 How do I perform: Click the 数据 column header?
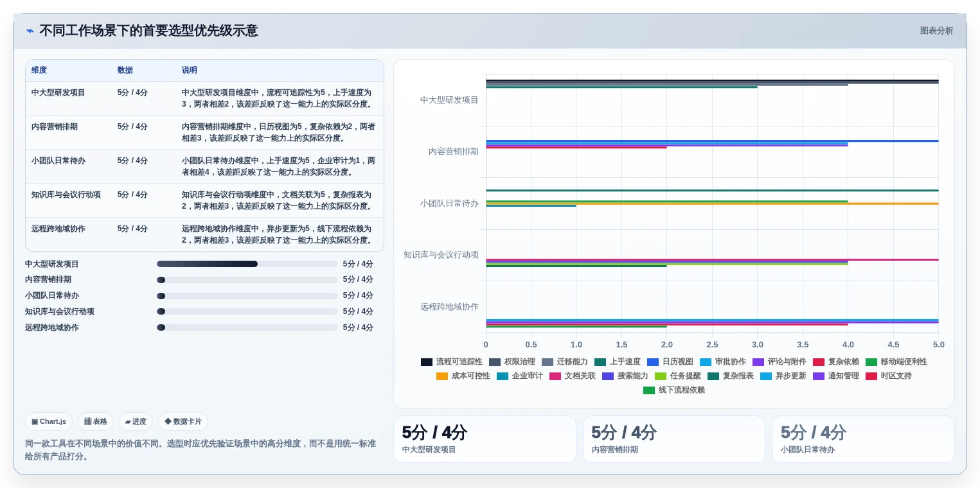[125, 71]
